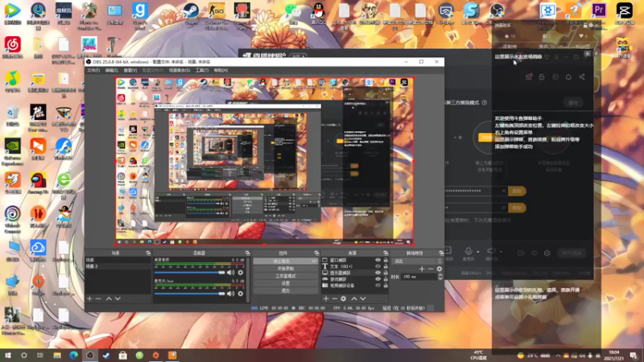Viewport: 644px width, 362px height.
Task: Adjust 麦克风/Aux volume slider
Action: 190,294
